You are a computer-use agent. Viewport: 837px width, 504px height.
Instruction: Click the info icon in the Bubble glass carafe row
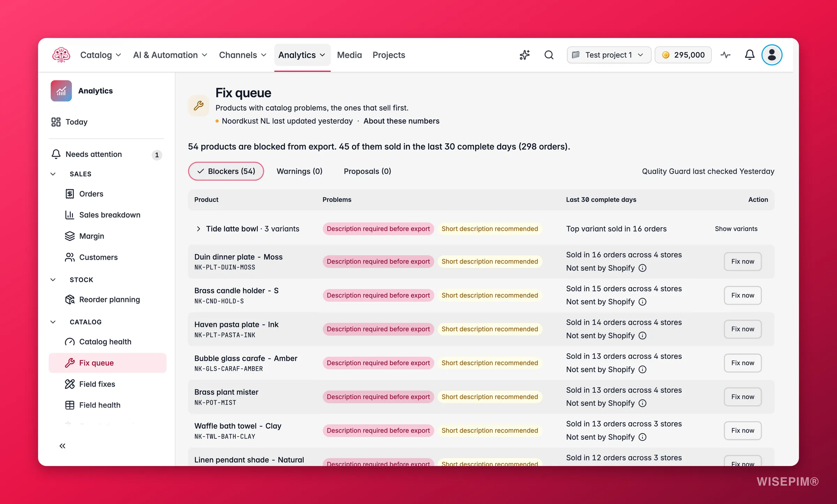pos(642,369)
